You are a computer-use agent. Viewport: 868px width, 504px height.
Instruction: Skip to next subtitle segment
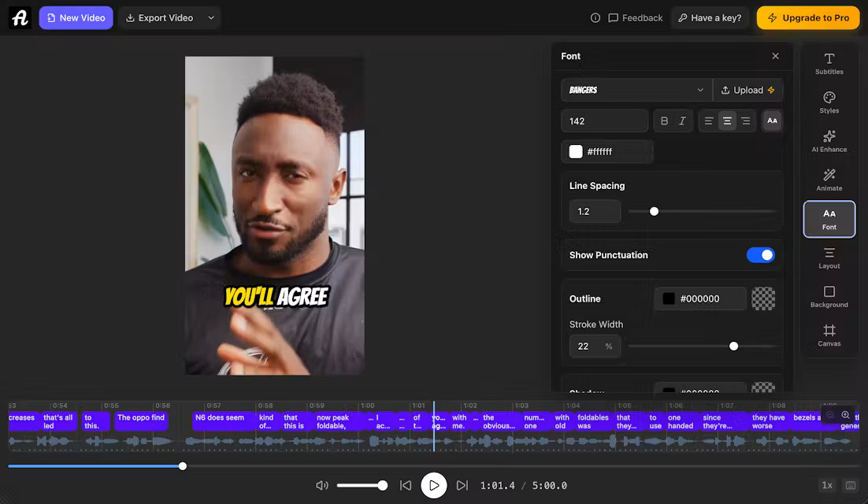[462, 485]
